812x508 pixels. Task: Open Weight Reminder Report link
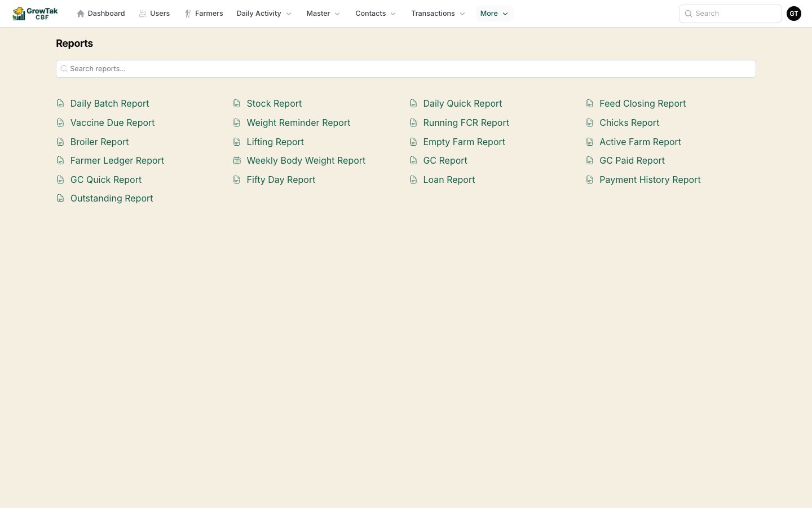(298, 123)
